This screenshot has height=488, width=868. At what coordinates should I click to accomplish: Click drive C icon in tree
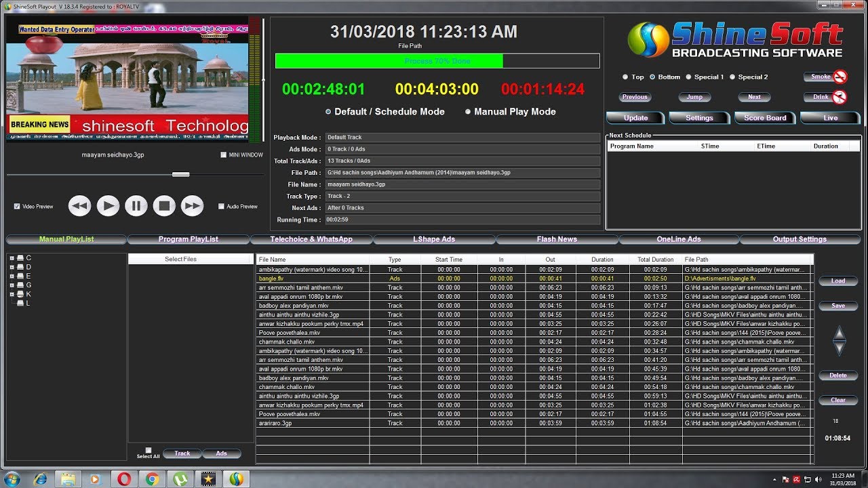20,258
